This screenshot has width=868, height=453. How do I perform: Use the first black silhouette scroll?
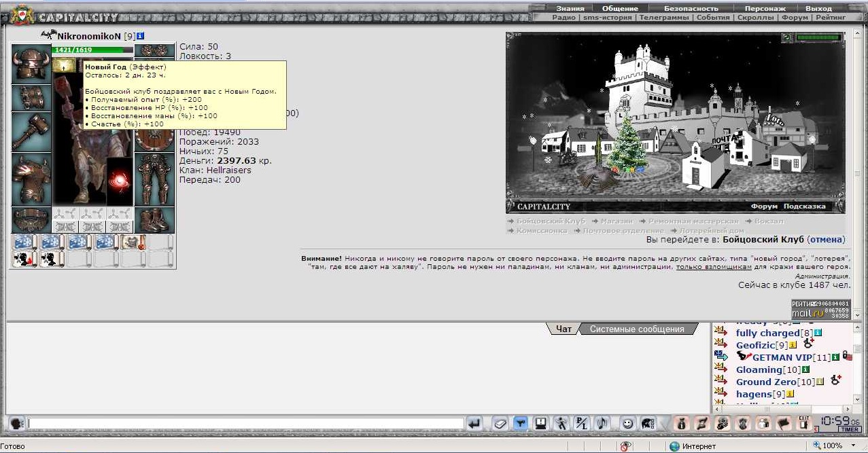click(24, 259)
